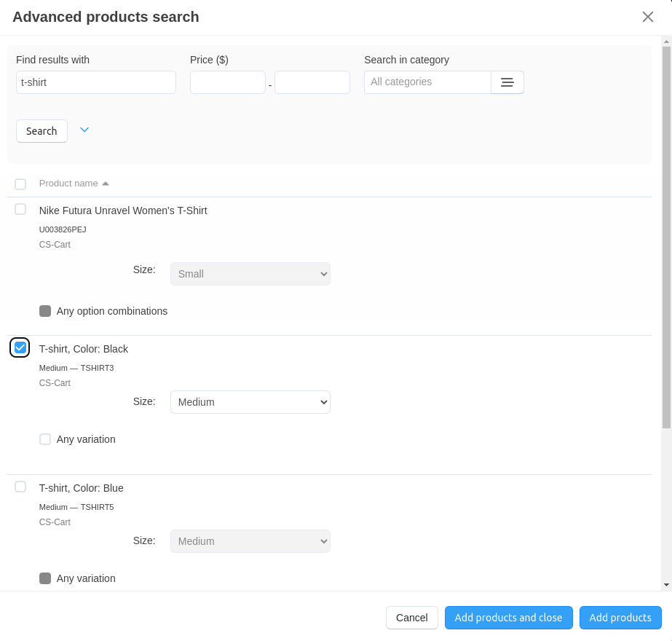The image size is (672, 641).
Task: Sort by Product name arrow
Action: tap(106, 184)
